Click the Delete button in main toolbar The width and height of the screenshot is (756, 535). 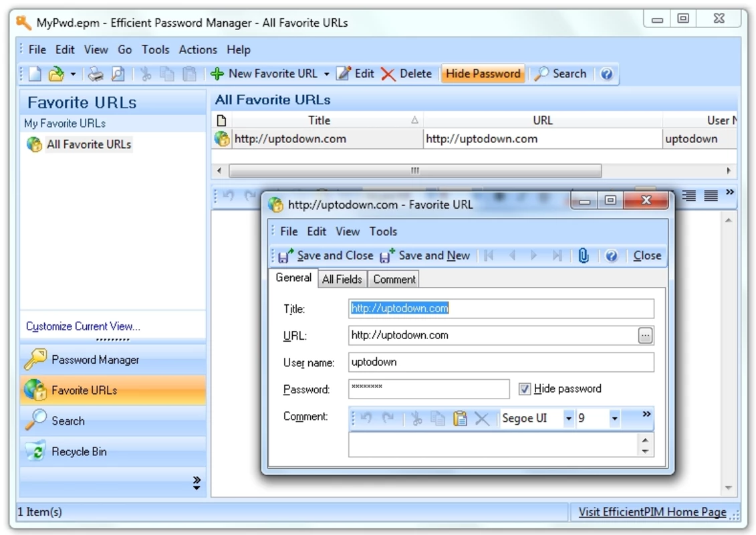[406, 74]
